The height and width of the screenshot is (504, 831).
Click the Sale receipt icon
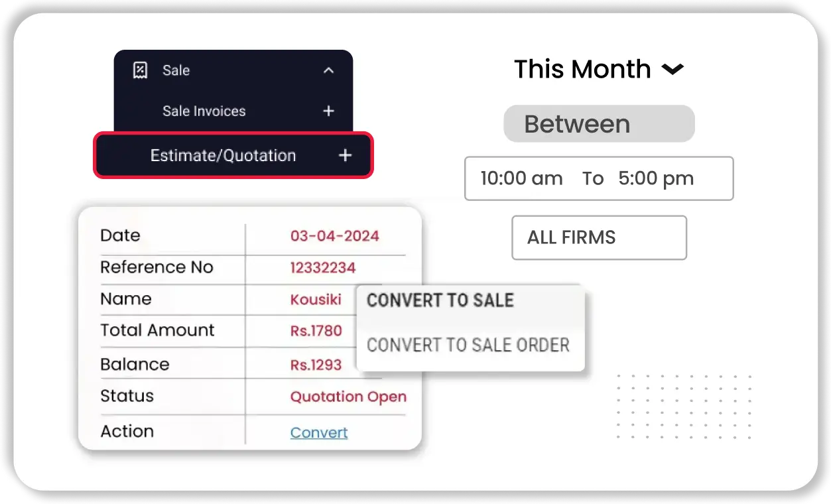(140, 70)
